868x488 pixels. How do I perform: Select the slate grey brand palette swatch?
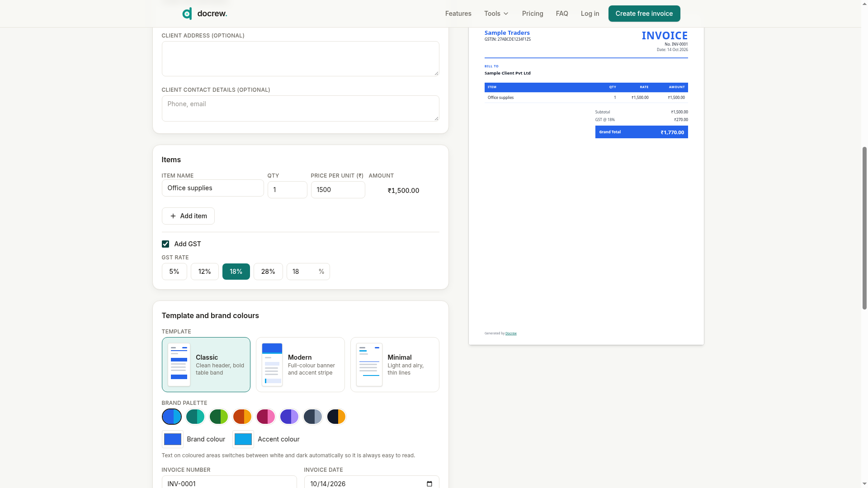[313, 417]
